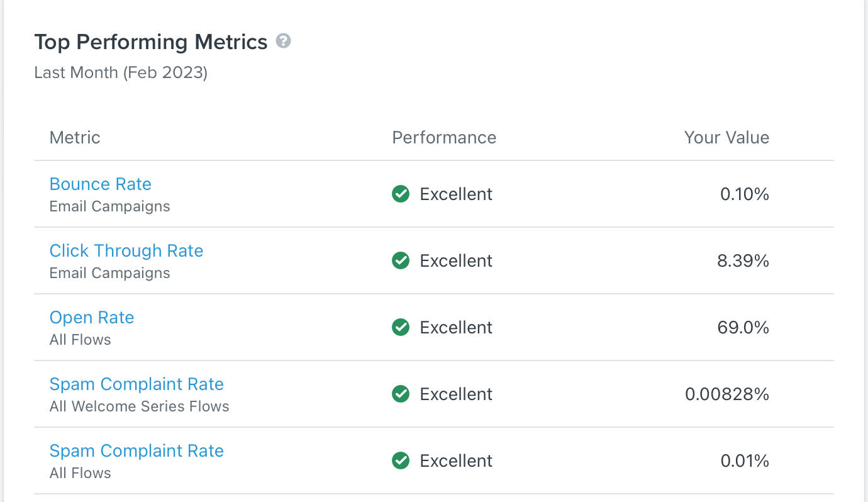868x502 pixels.
Task: Click the Your Value column header
Action: point(726,138)
